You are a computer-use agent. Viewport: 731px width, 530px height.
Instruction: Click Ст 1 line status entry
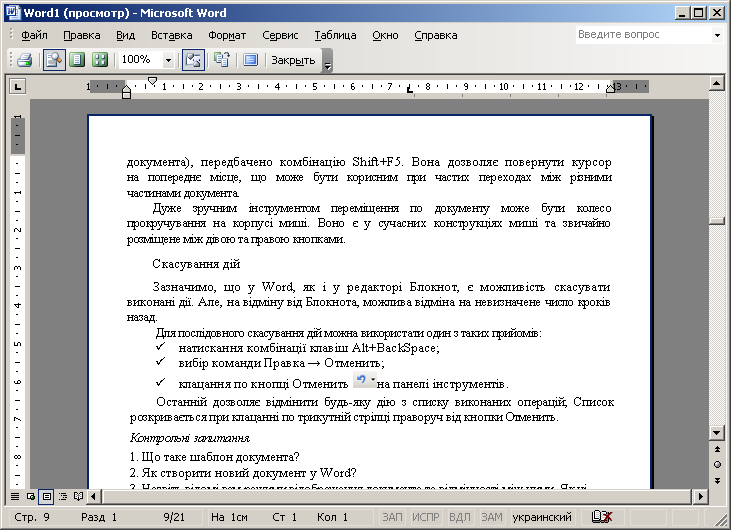click(x=284, y=517)
